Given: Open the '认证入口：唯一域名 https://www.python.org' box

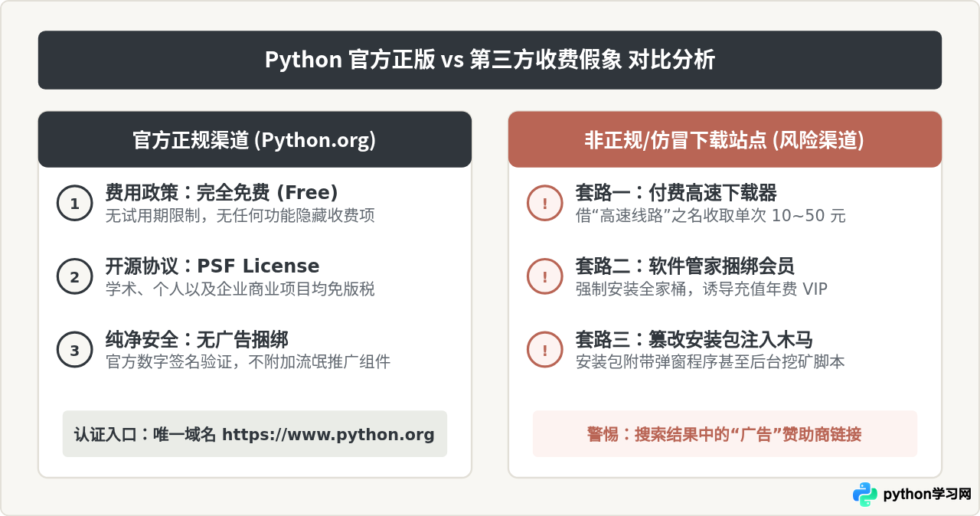Looking at the screenshot, I should pyautogui.click(x=254, y=434).
